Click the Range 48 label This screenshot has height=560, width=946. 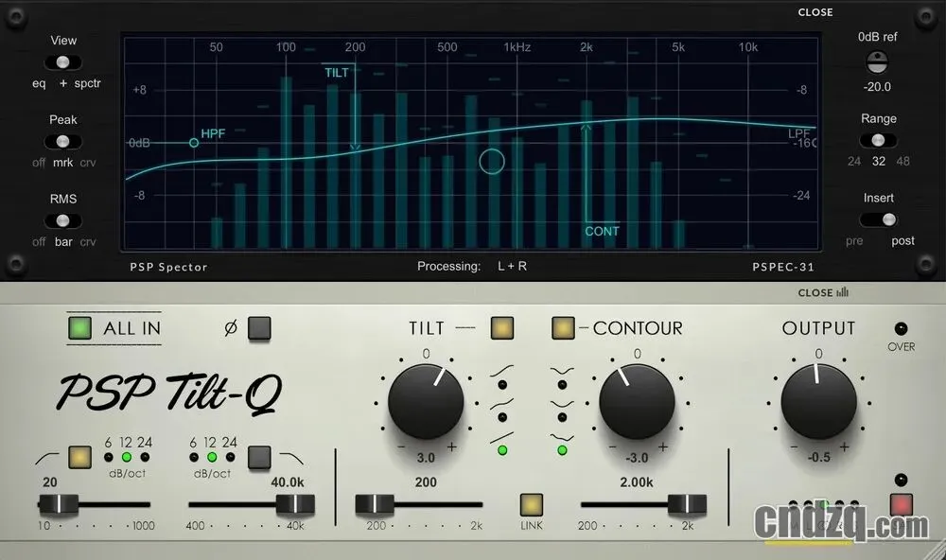click(902, 161)
